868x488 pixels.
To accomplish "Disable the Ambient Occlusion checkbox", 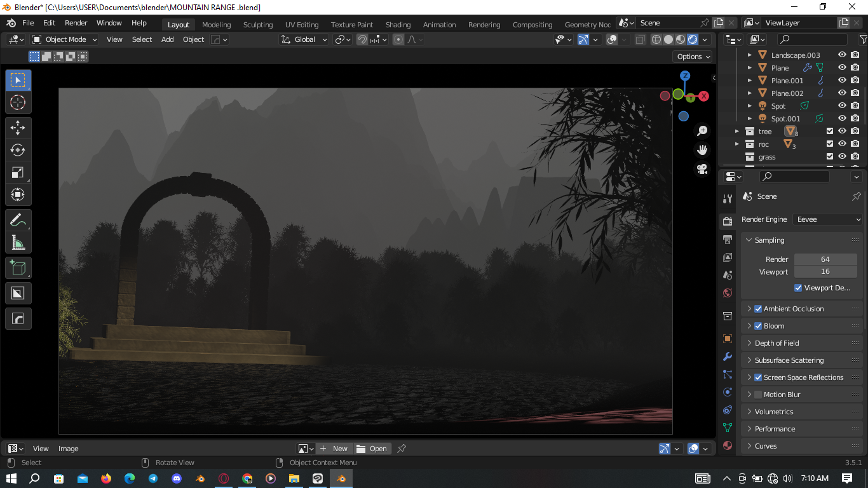I will pos(758,309).
